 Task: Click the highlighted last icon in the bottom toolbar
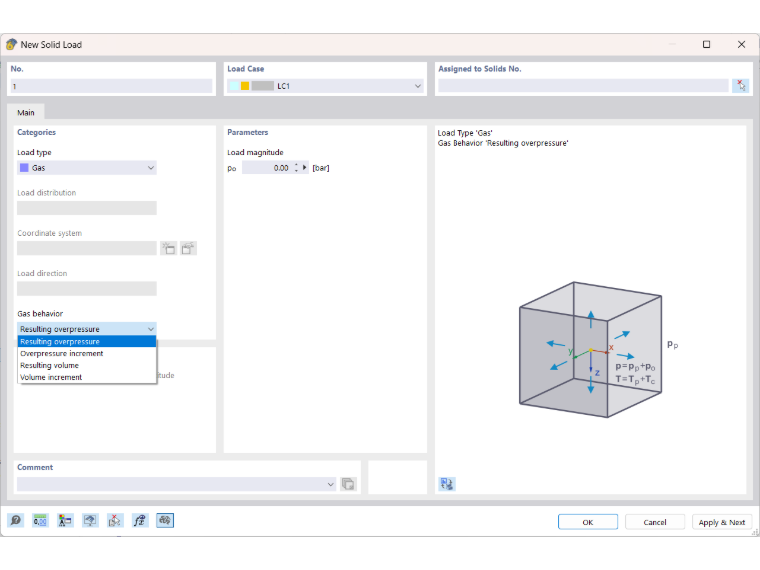165,521
